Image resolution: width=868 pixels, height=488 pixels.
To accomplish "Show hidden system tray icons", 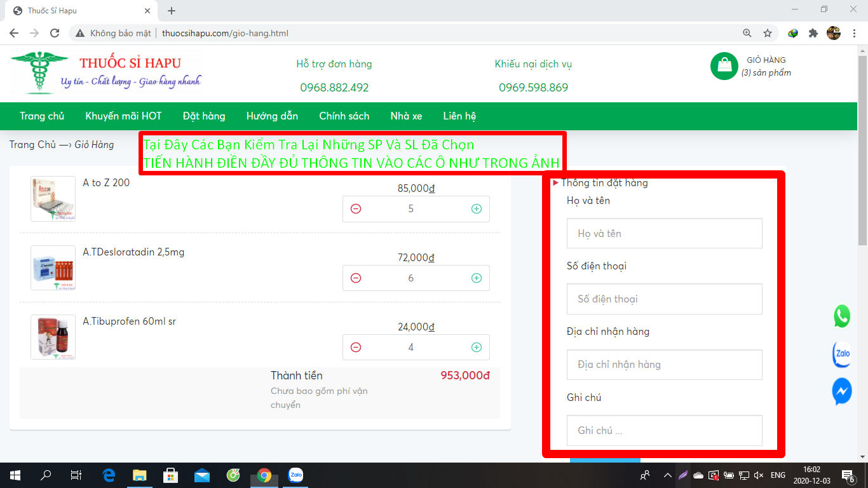I will (667, 475).
